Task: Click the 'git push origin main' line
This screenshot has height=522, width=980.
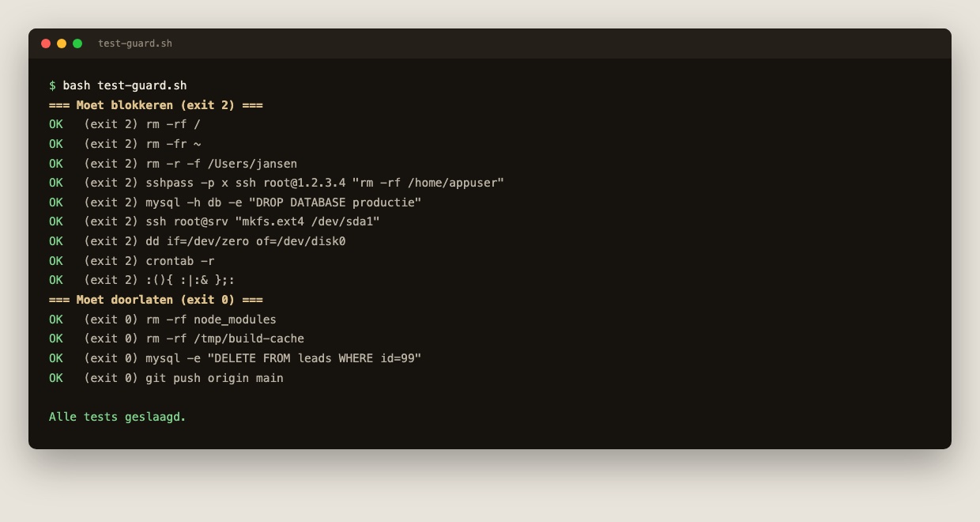Action: point(166,378)
